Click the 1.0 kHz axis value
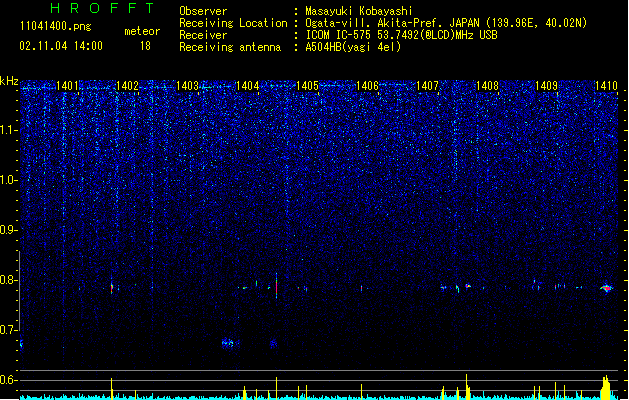 coord(9,180)
